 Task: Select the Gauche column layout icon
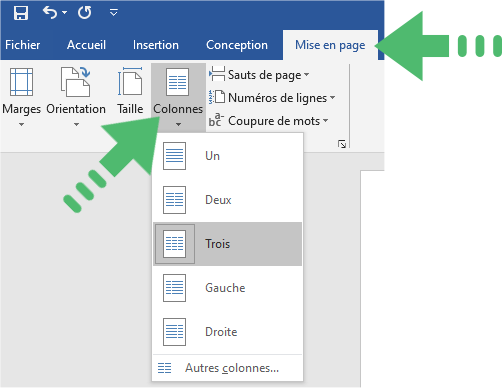point(174,288)
